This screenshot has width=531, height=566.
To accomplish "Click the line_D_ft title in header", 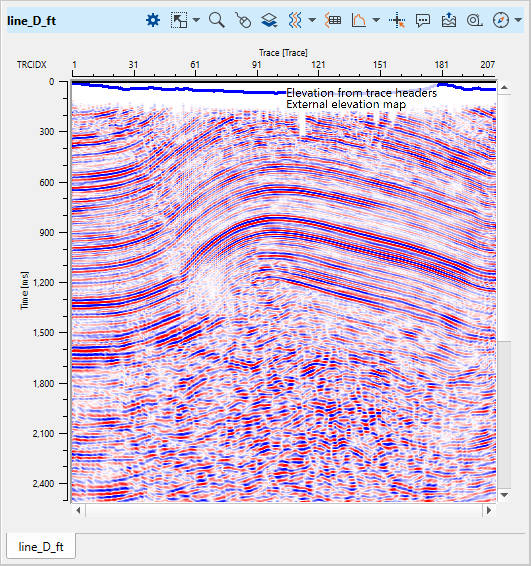I will tap(31, 21).
